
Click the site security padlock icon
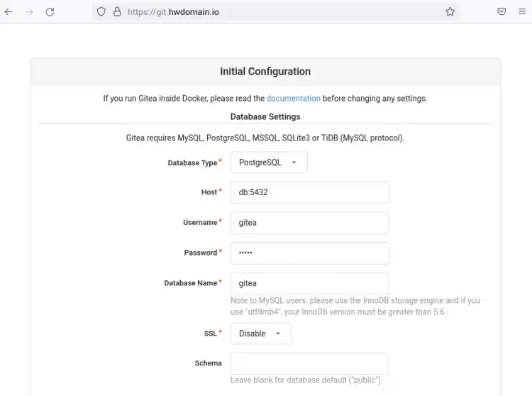117,12
